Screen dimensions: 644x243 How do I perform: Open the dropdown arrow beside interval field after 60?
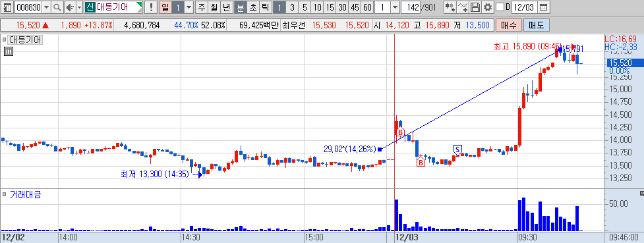[x=395, y=7]
